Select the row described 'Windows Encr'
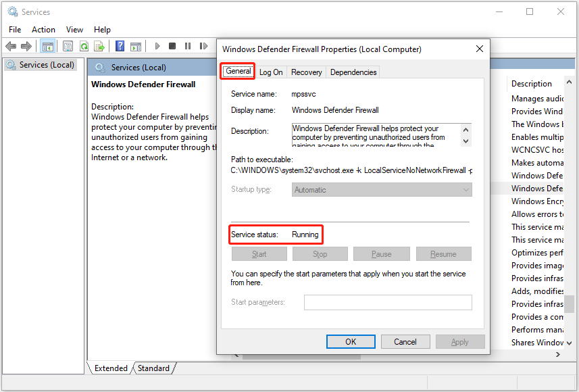This screenshot has height=392, width=579. 537,201
